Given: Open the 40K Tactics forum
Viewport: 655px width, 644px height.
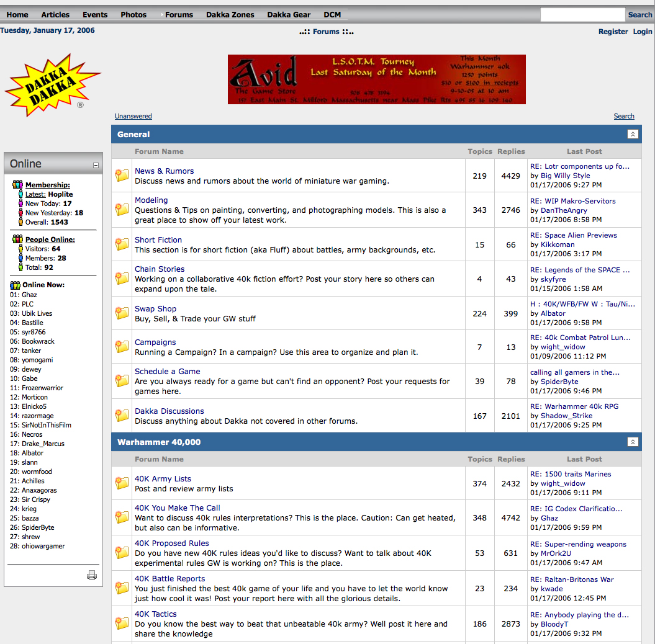Looking at the screenshot, I should [x=155, y=614].
